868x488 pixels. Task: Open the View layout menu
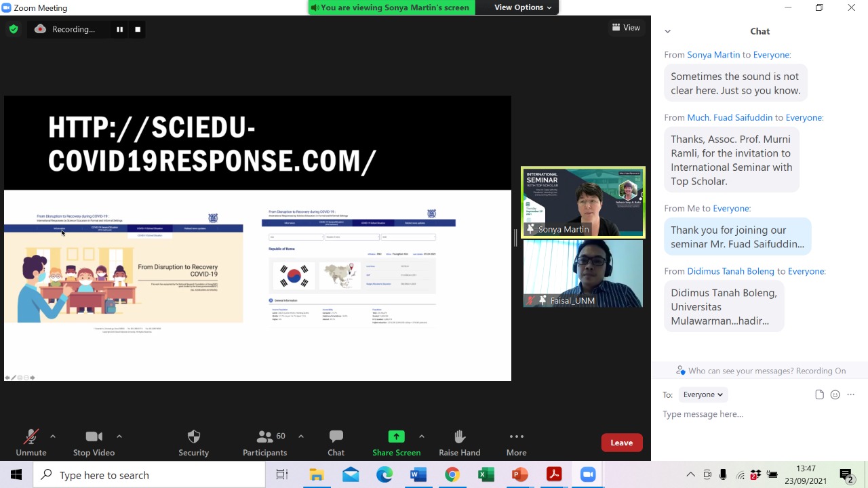click(626, 28)
